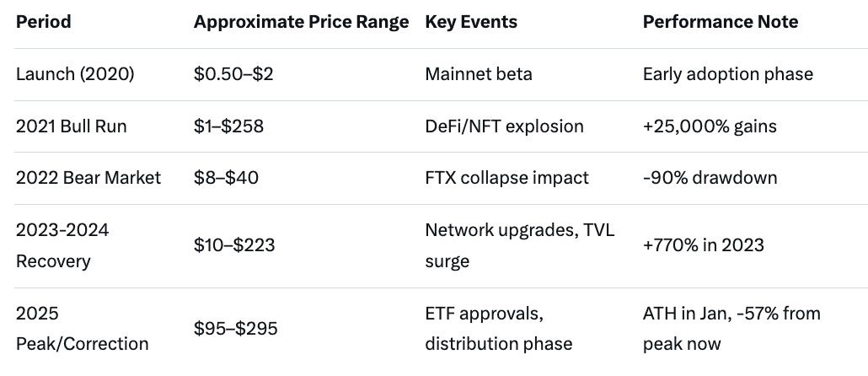This screenshot has width=868, height=376.
Task: Click the $8–$40 price range cell
Action: (x=224, y=178)
